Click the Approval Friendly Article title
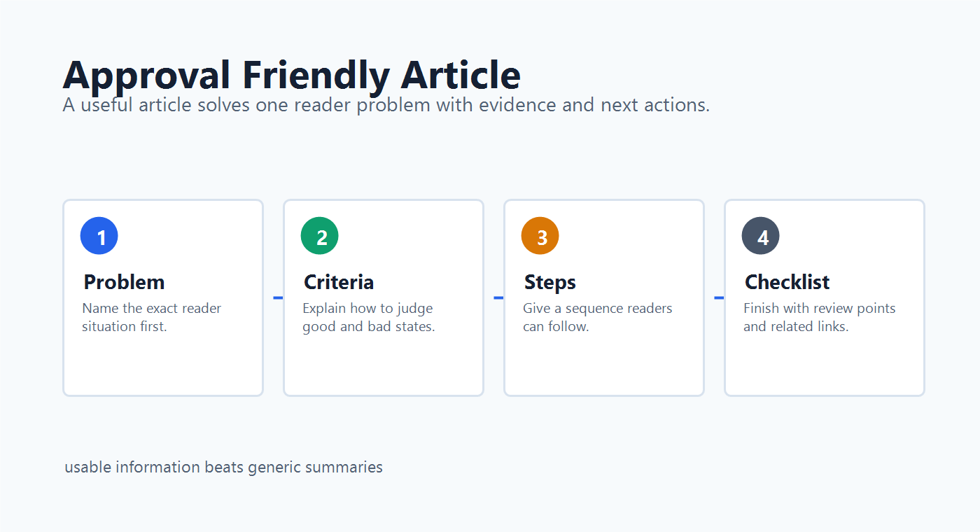Image resolution: width=980 pixels, height=532 pixels. click(292, 75)
